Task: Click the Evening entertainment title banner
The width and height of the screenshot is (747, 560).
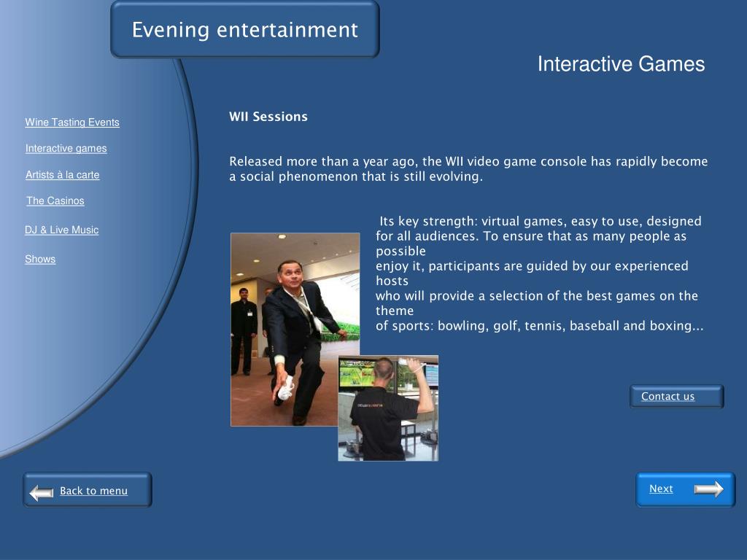Action: (x=245, y=29)
